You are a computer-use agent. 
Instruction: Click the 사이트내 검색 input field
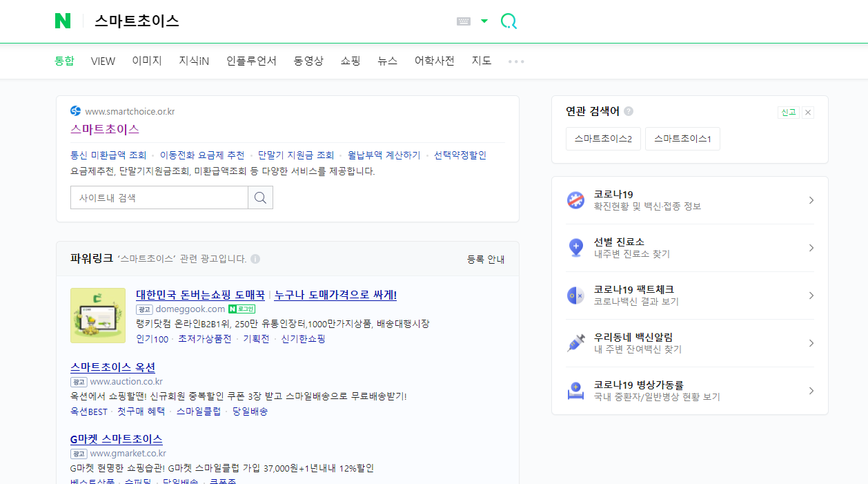tap(159, 197)
